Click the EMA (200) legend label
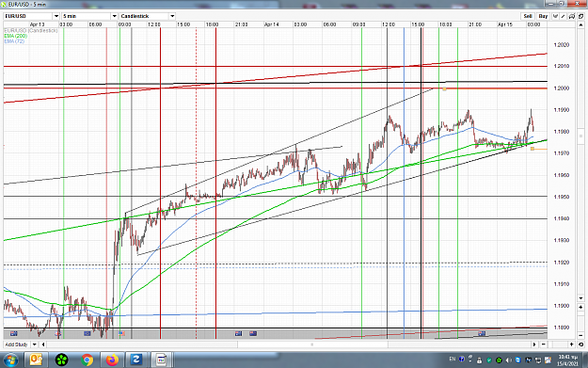 [x=16, y=36]
